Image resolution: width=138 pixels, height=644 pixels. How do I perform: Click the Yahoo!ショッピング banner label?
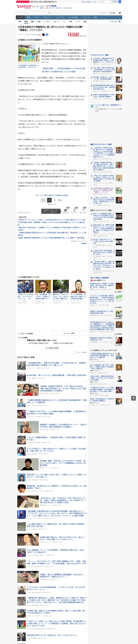click(23, 2)
